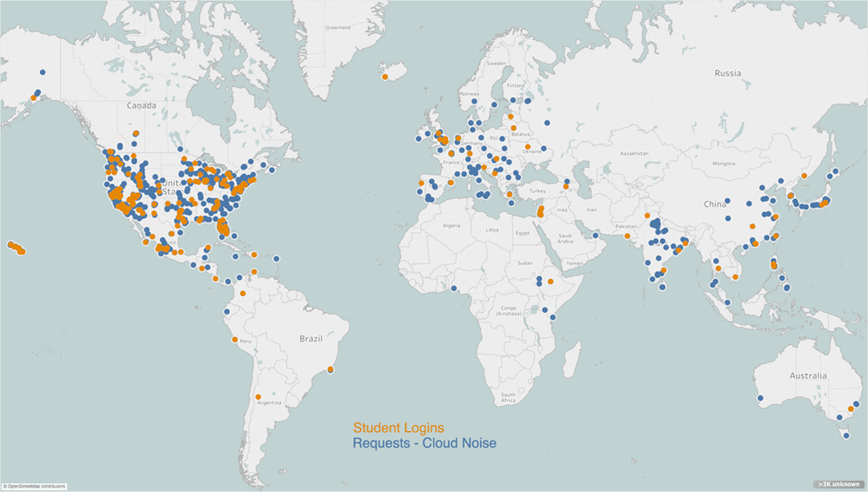Click the Brazil country label

(x=310, y=337)
